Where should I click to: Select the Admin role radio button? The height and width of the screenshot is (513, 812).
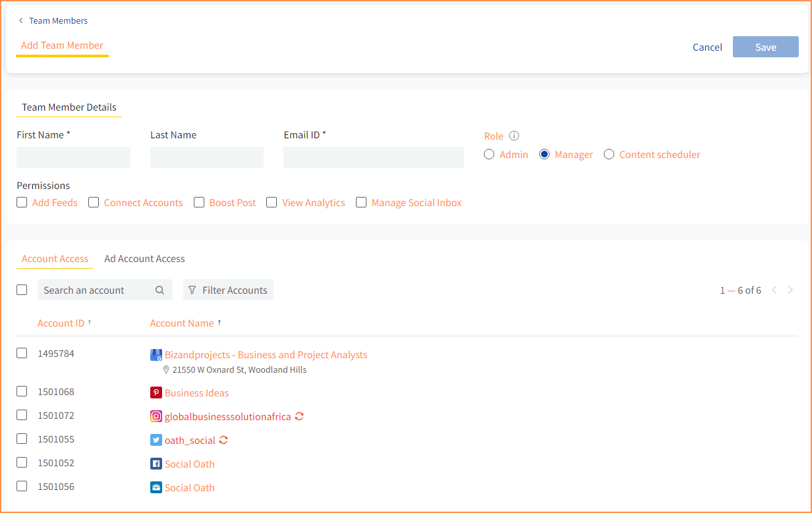pyautogui.click(x=489, y=155)
